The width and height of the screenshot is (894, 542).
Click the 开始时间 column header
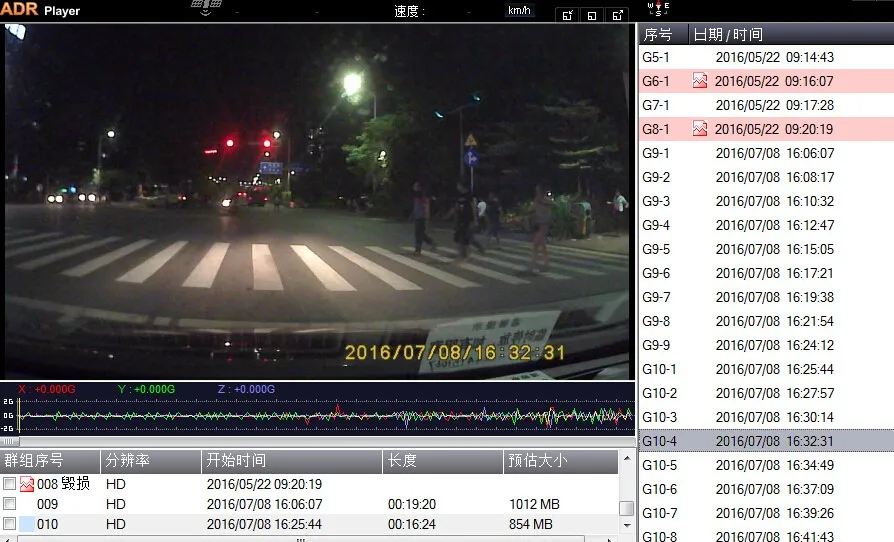coord(291,461)
